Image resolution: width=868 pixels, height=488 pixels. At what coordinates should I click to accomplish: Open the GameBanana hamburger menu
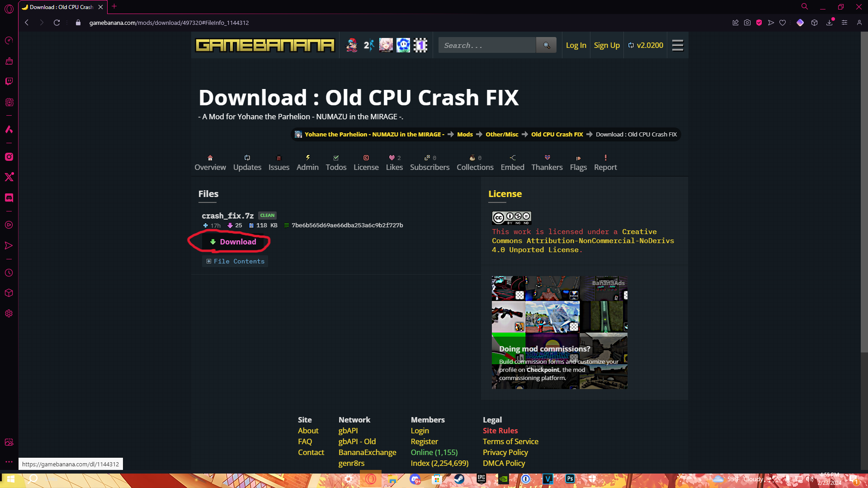coord(677,45)
